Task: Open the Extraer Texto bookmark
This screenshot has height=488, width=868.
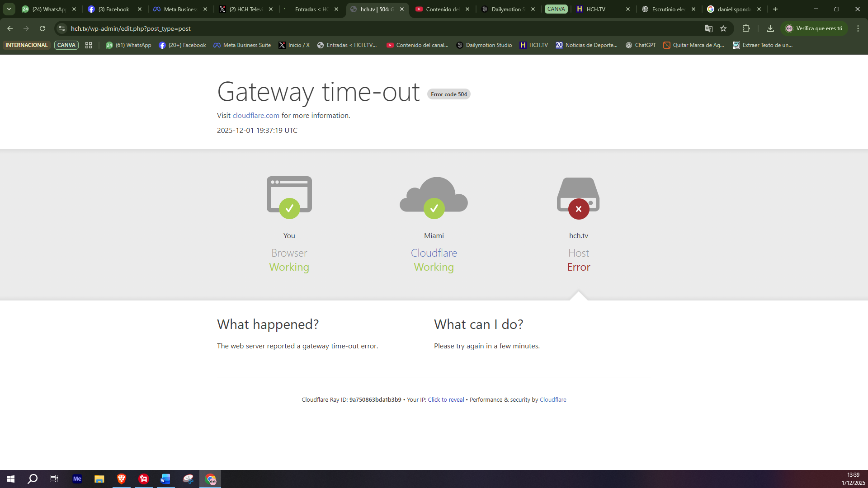Action: point(763,45)
